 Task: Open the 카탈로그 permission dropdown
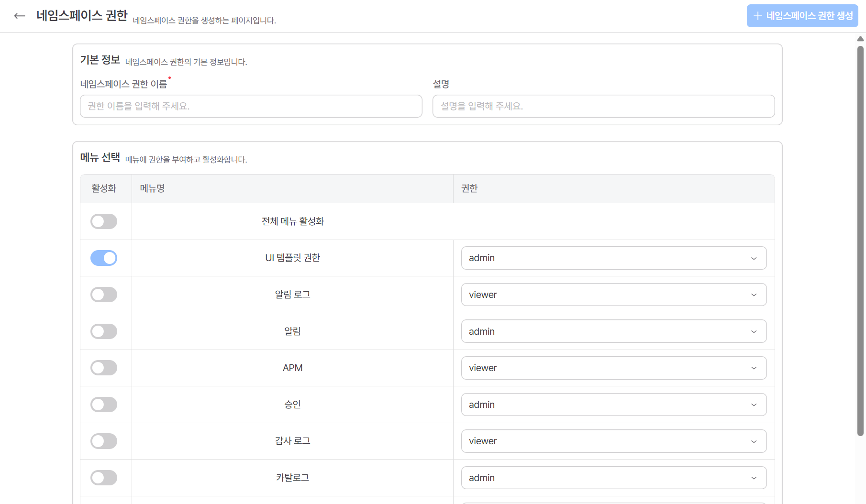pyautogui.click(x=614, y=478)
